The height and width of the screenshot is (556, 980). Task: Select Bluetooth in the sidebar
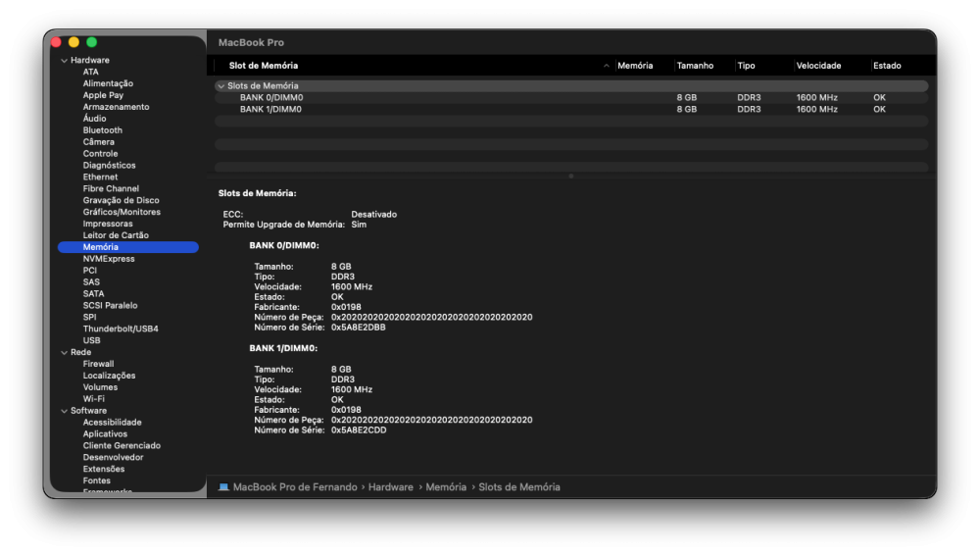tap(103, 130)
